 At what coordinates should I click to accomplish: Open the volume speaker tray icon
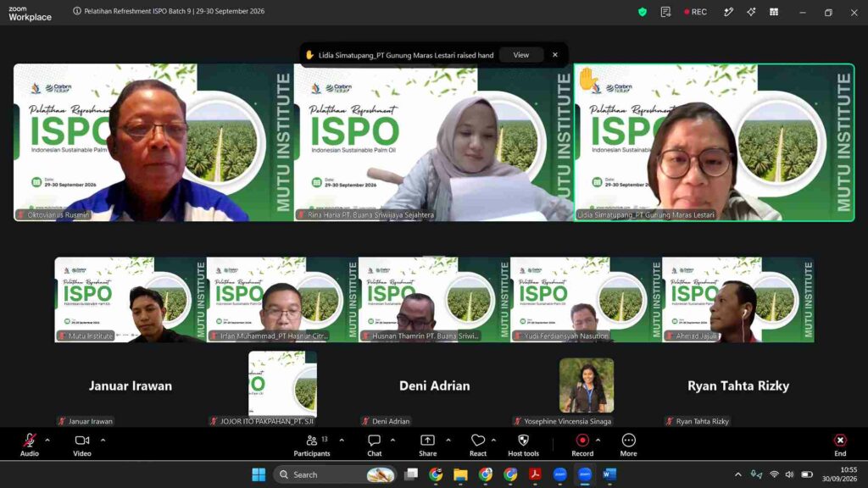tap(789, 474)
